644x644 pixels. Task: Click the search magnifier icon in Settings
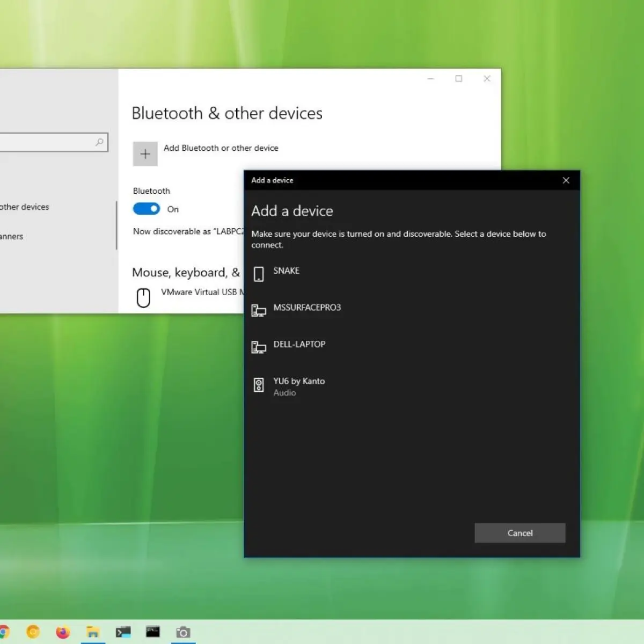click(99, 142)
